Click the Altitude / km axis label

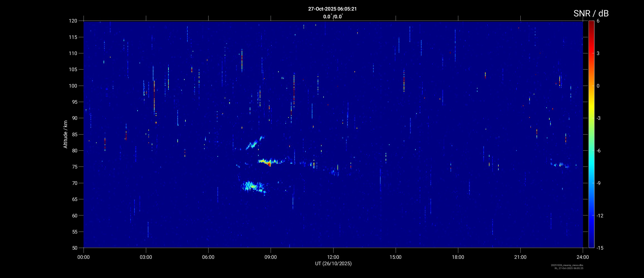pyautogui.click(x=65, y=134)
